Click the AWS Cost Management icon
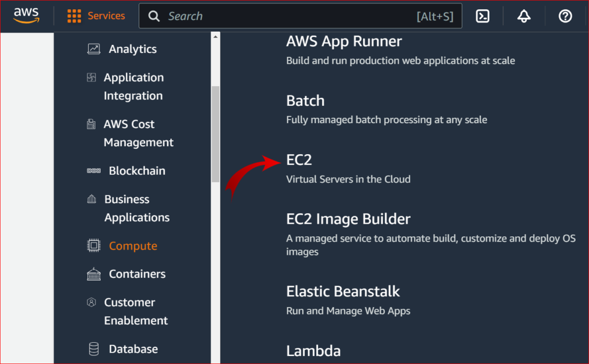 (91, 124)
